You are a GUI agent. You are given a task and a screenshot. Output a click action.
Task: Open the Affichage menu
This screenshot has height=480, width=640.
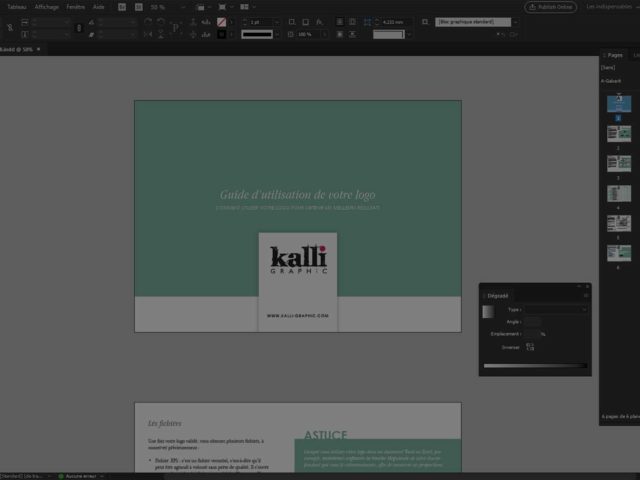point(47,7)
